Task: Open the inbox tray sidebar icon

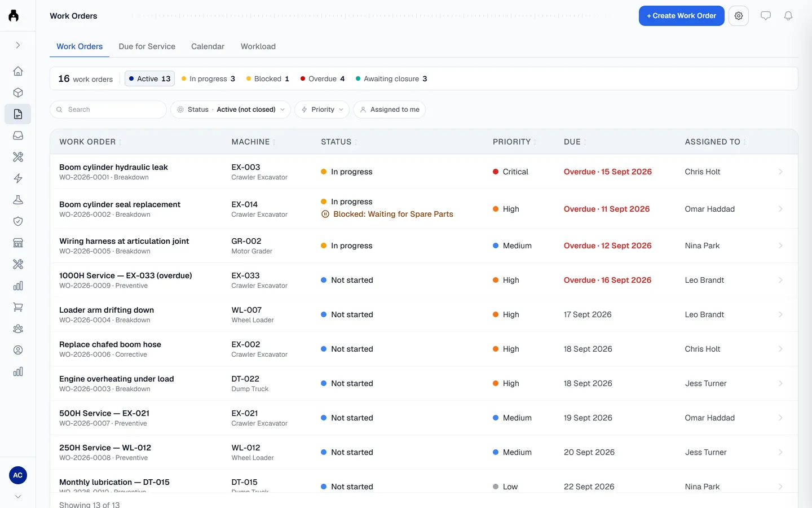Action: [x=18, y=135]
